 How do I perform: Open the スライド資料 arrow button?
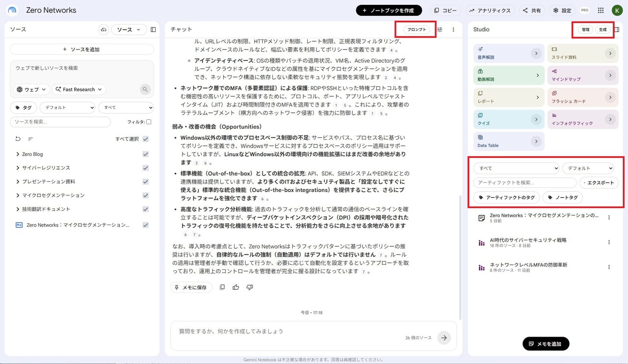pos(610,53)
